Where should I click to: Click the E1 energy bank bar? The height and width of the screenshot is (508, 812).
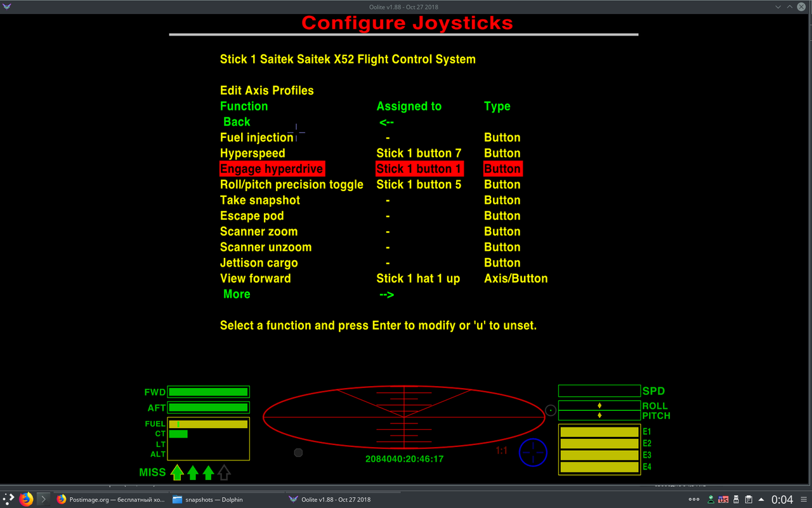coord(599,432)
